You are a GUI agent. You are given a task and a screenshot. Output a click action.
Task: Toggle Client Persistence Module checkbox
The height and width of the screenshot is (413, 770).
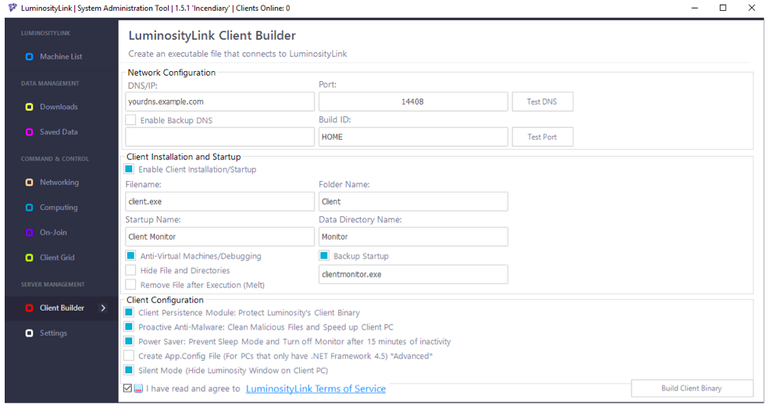coord(129,312)
